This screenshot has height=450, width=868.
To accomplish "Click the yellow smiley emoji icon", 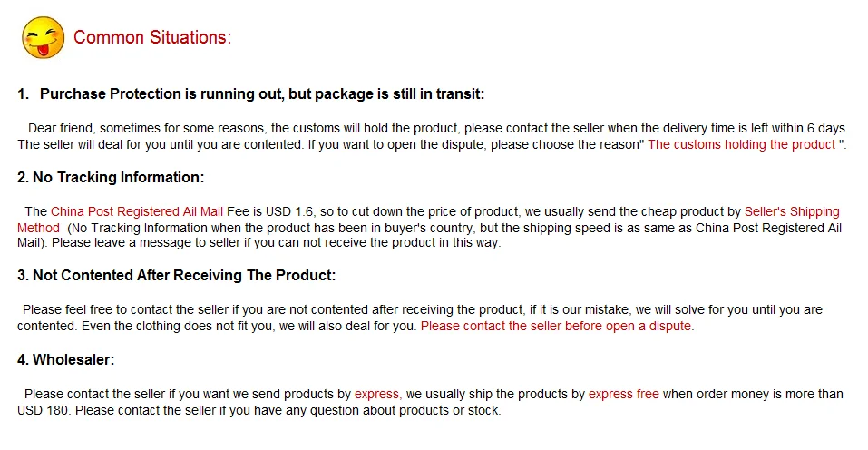I will [43, 37].
